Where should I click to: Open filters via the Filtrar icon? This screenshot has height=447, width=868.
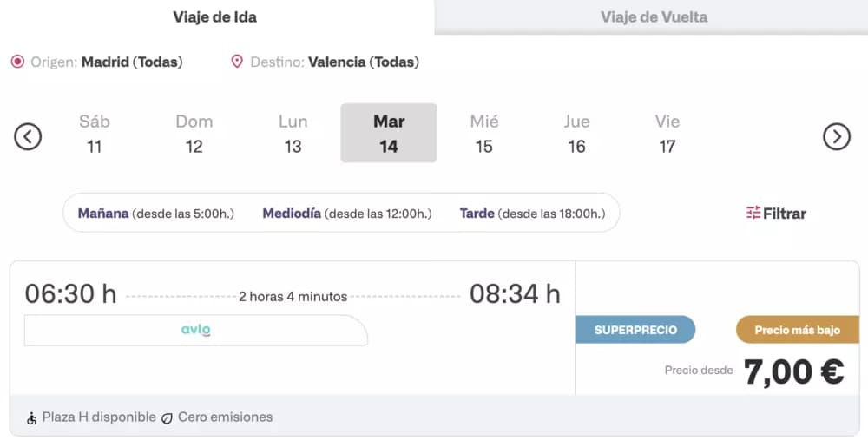tap(753, 213)
